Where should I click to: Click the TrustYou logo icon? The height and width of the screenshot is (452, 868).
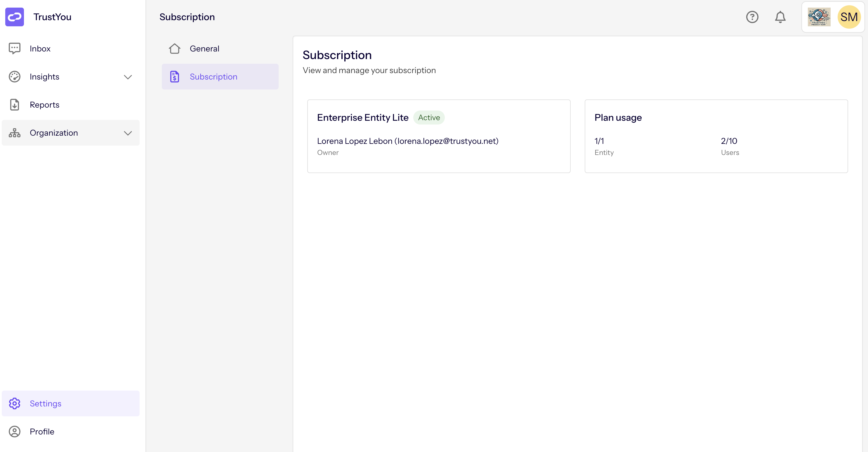coord(15,17)
